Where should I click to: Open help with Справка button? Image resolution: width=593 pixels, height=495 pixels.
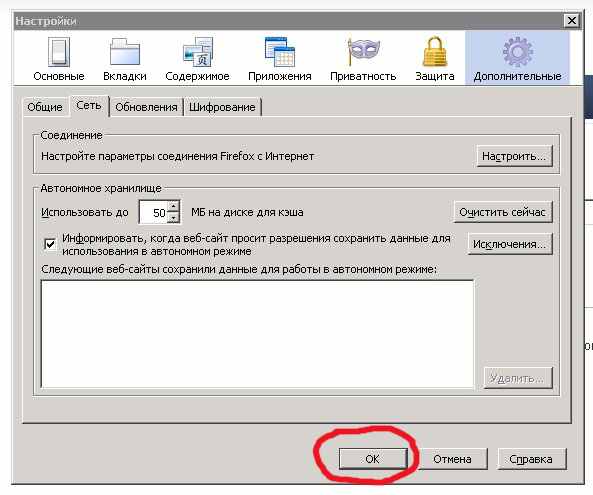pyautogui.click(x=531, y=459)
